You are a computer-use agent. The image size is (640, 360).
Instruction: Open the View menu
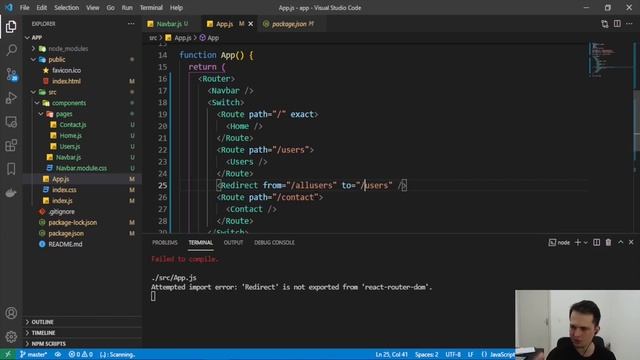click(93, 8)
